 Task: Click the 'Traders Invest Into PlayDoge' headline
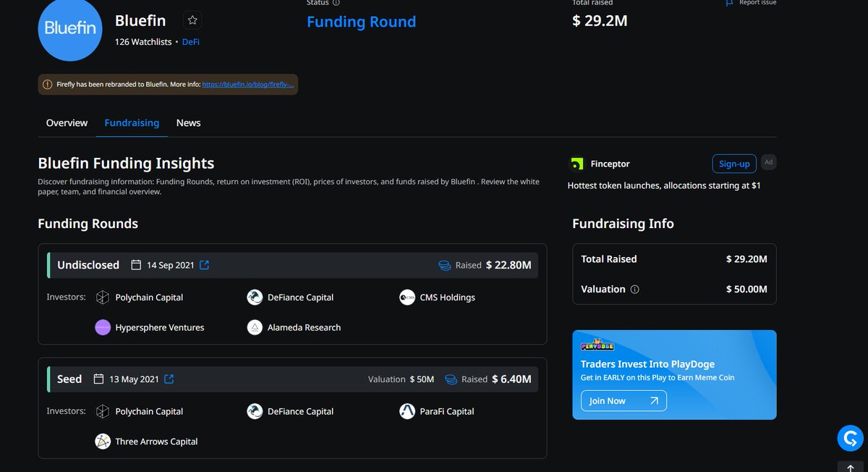647,364
